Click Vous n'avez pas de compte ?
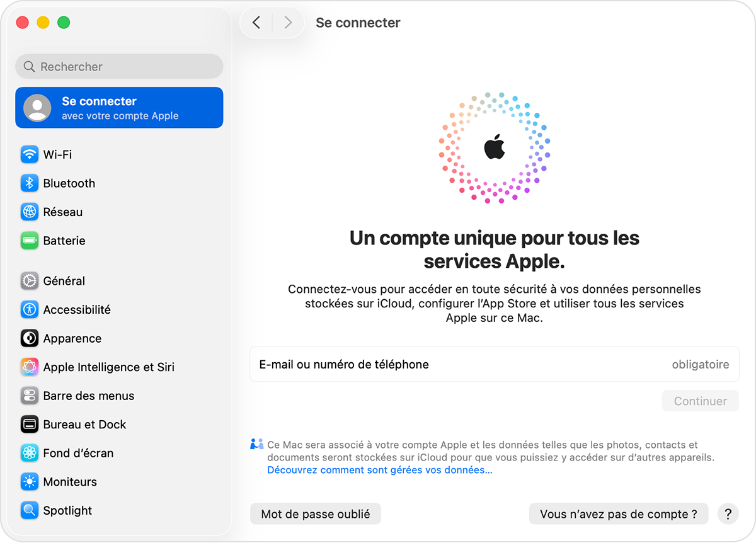The height and width of the screenshot is (543, 756). [x=618, y=513]
